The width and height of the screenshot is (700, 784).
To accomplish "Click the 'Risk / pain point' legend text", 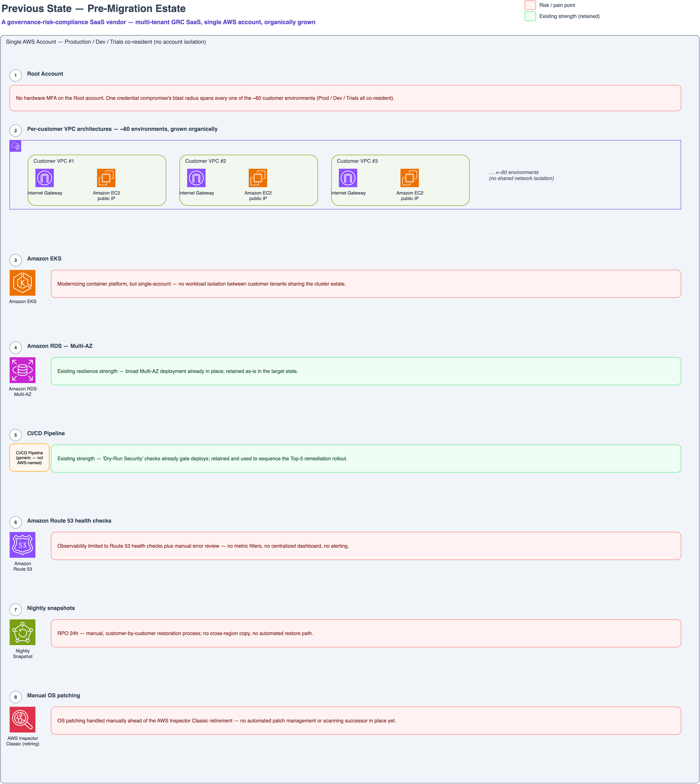I will click(x=557, y=5).
